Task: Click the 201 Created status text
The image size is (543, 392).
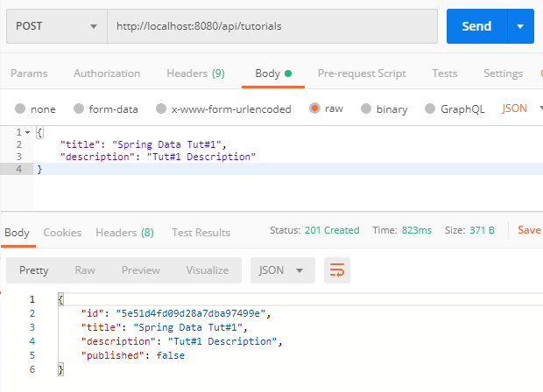Action: coord(332,230)
